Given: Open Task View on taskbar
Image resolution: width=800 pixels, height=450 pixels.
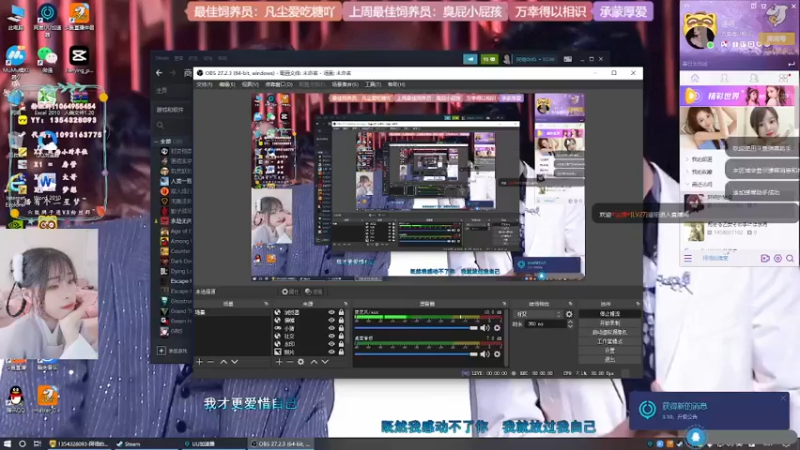Looking at the screenshot, I should point(37,444).
